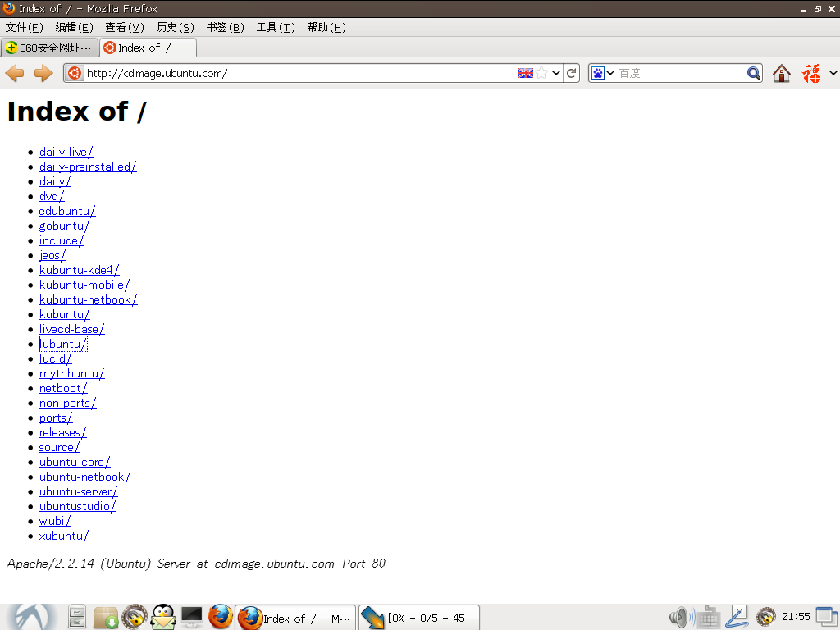
Task: Click the round mascot system tray icon
Action: point(766,617)
